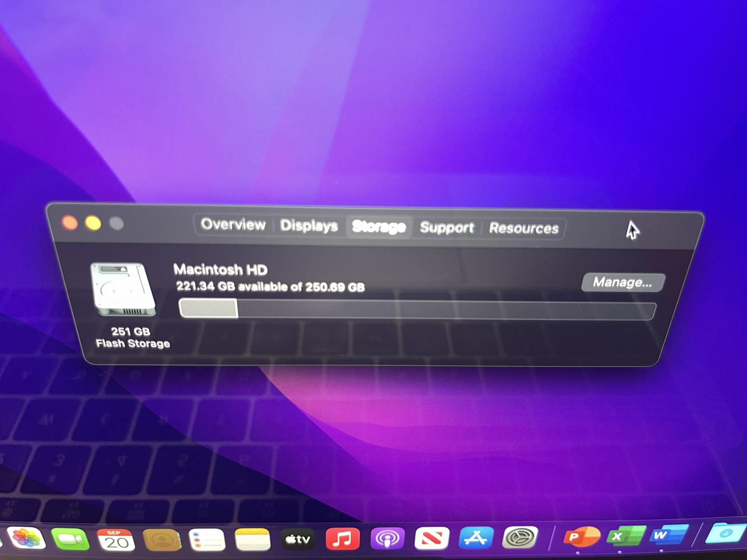Open the Resources tab

coord(524,228)
